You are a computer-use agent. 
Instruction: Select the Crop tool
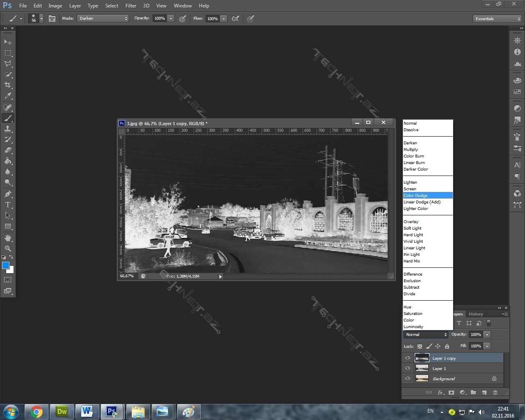point(8,85)
